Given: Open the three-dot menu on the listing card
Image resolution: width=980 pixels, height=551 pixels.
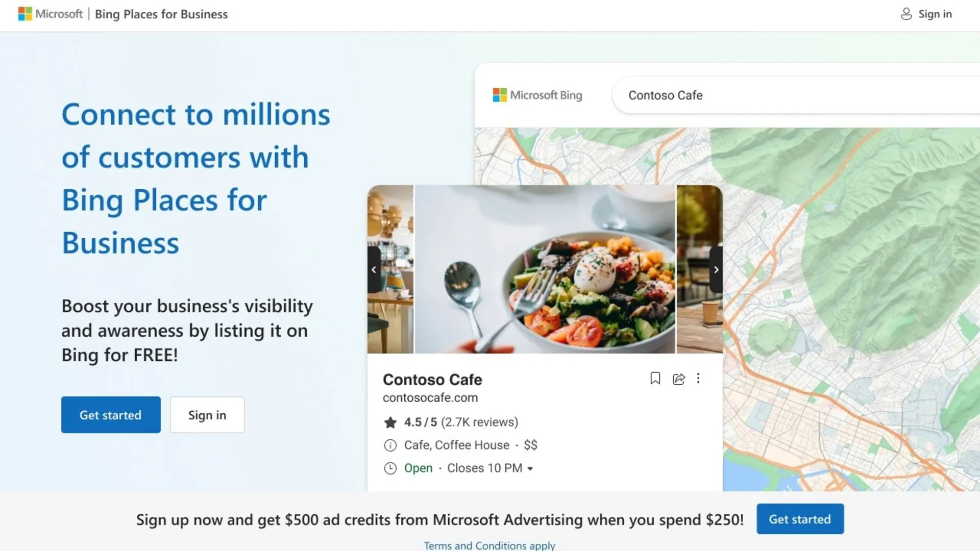Looking at the screenshot, I should coord(698,379).
